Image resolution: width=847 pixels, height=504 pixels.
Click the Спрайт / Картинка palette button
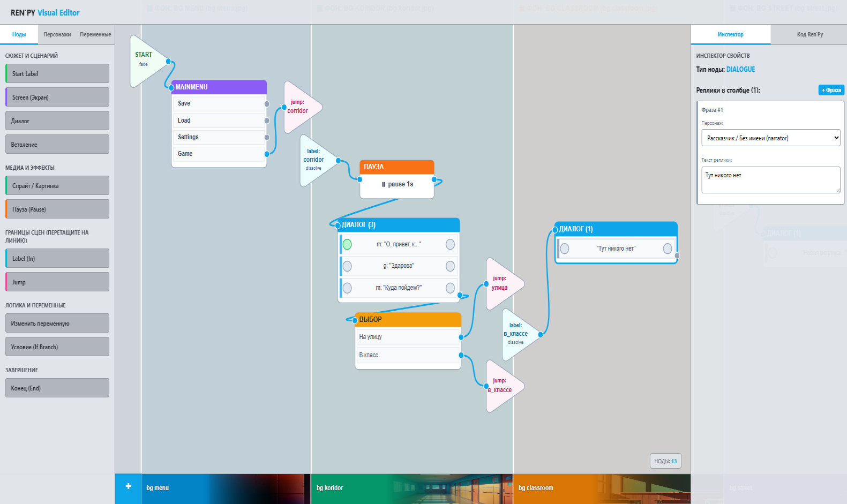coord(57,185)
